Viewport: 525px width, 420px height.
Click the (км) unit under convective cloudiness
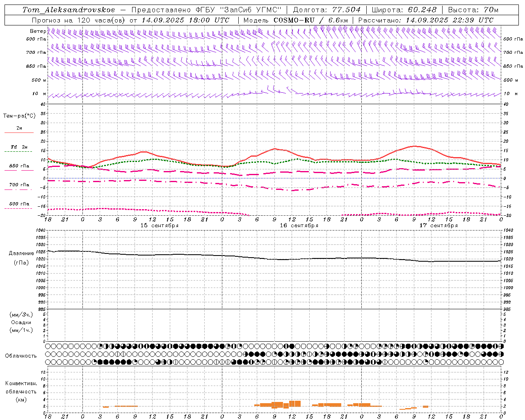[21, 399]
